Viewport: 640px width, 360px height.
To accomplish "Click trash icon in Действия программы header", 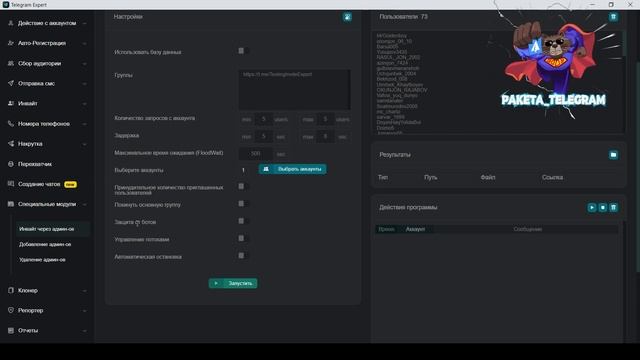I will (x=613, y=207).
